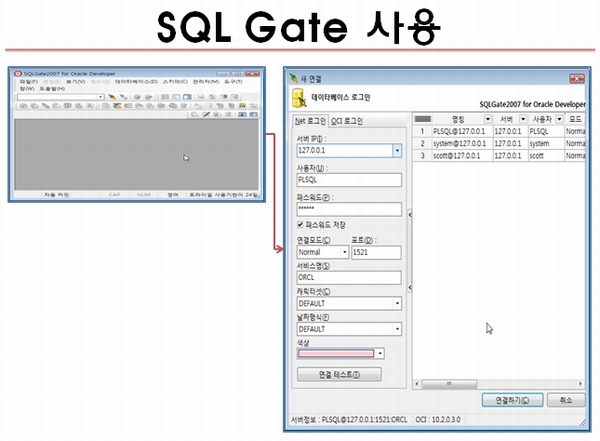Open the 데이타베이스(D) menu
600x441 pixels.
click(x=136, y=82)
